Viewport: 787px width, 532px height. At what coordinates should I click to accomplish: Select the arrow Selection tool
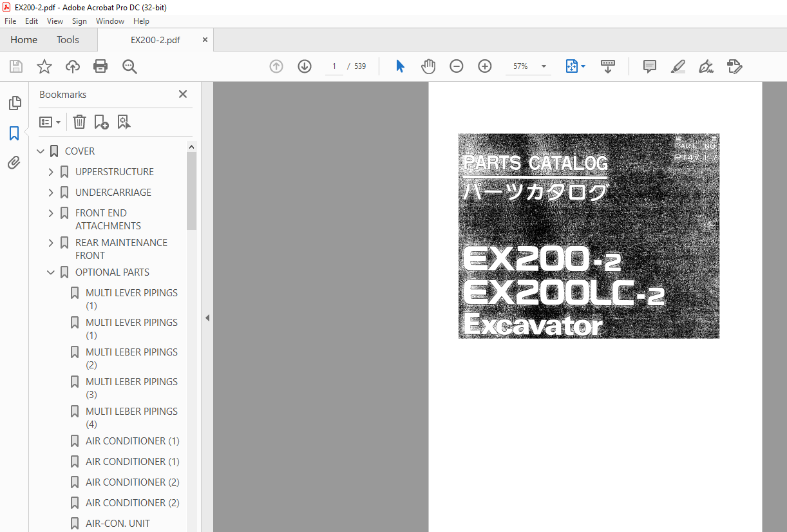400,66
